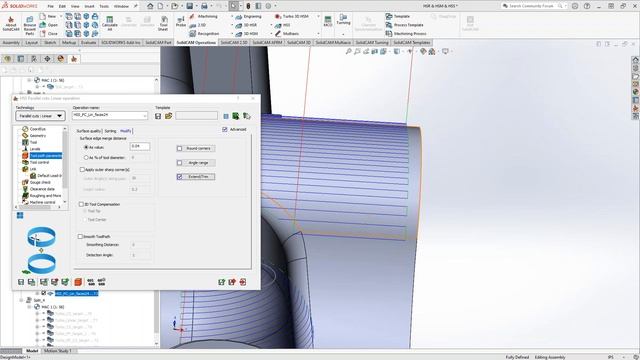Open the Save dropdown arrow in title bar
The image size is (640, 360).
point(196,6)
